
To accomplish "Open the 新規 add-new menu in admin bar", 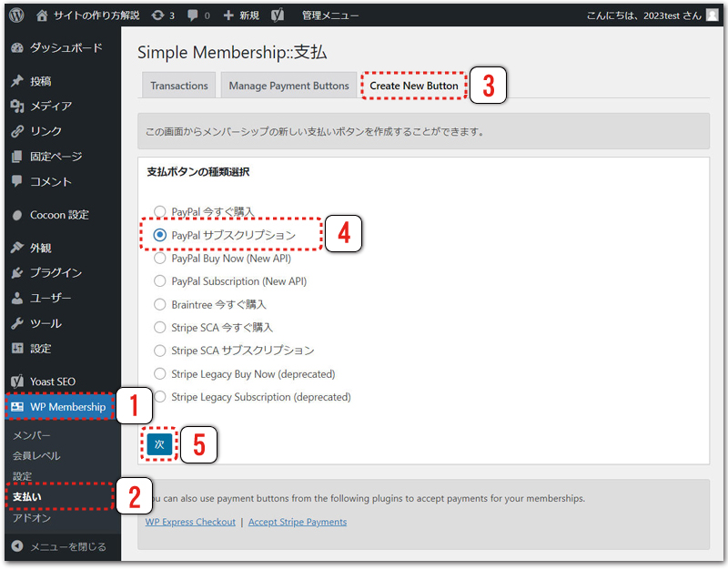I will 241,15.
